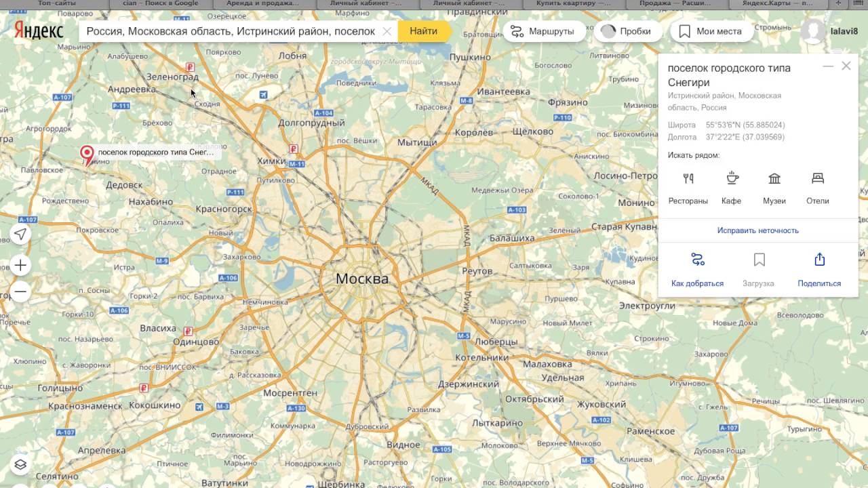Collapse the Снегири info panel
This screenshot has height=488, width=868.
[x=827, y=66]
